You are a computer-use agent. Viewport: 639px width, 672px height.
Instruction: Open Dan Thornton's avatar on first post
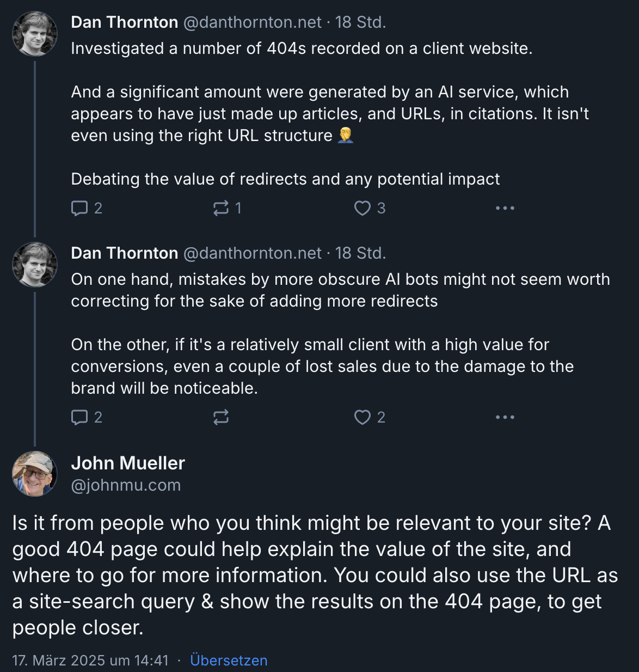point(35,34)
